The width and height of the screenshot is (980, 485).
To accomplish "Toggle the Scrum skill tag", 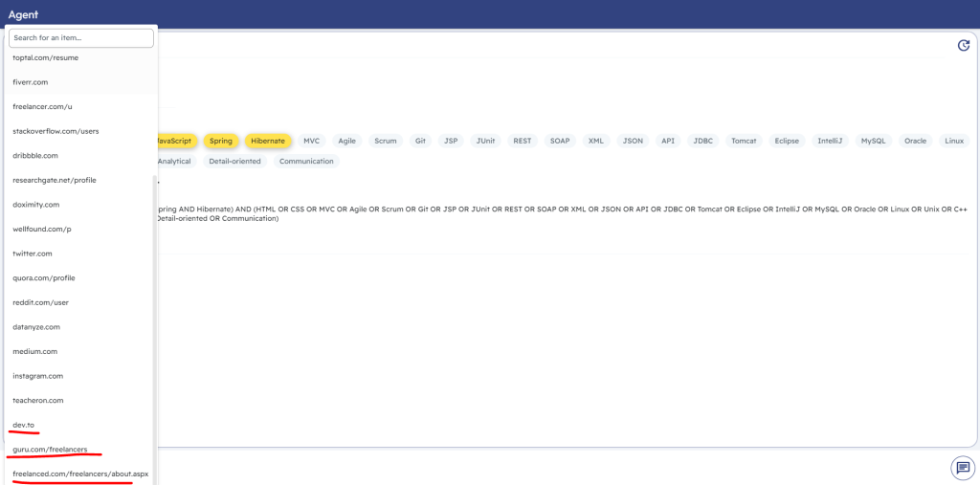I will pyautogui.click(x=386, y=141).
